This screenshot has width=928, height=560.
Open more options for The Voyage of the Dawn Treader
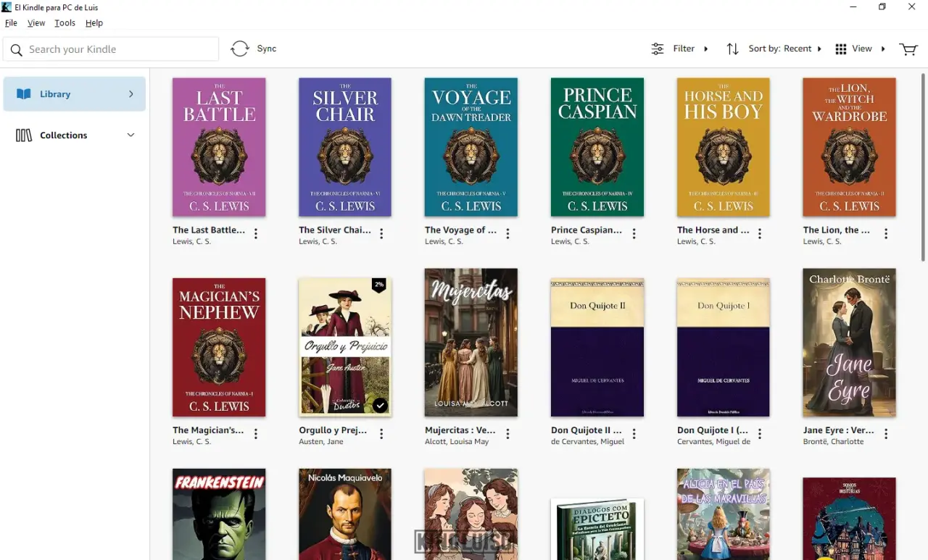tap(508, 234)
